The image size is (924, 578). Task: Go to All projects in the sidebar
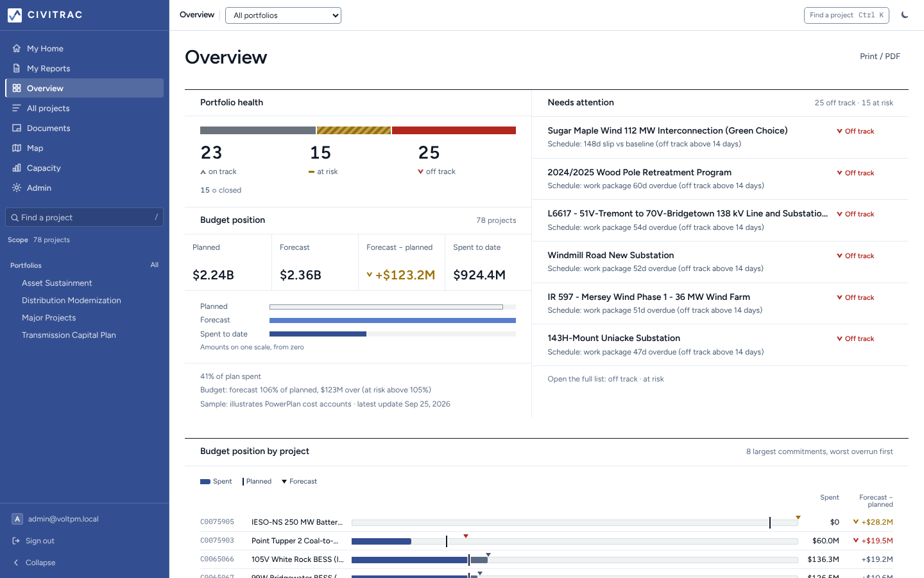click(84, 108)
